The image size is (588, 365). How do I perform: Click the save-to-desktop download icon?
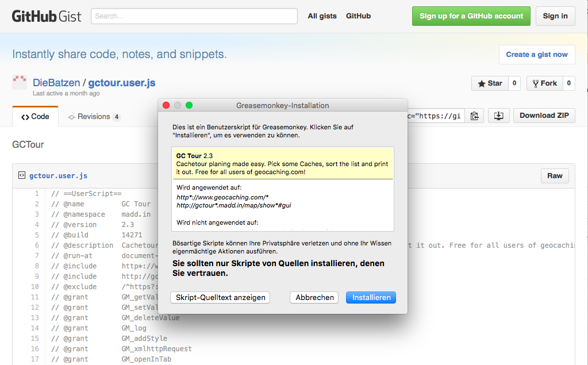coord(498,116)
